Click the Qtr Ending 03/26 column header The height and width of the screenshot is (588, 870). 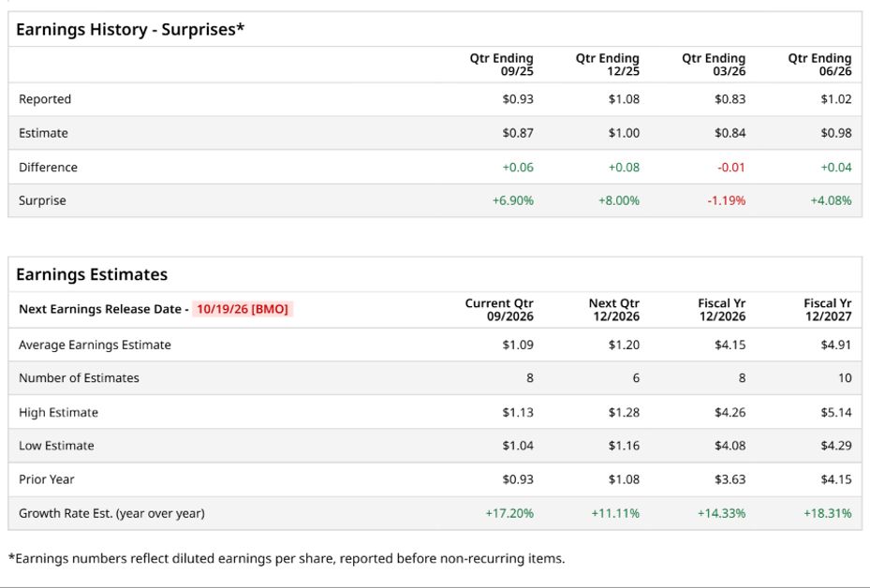click(714, 65)
